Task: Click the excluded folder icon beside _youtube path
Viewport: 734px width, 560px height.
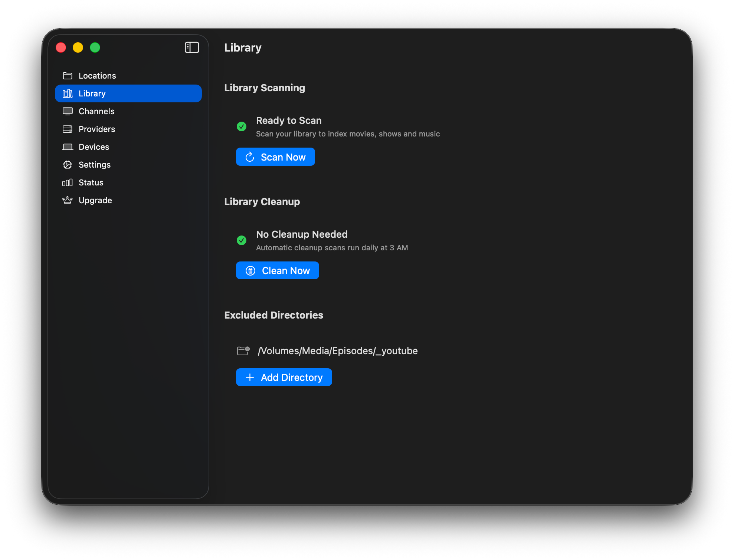Action: pos(243,350)
